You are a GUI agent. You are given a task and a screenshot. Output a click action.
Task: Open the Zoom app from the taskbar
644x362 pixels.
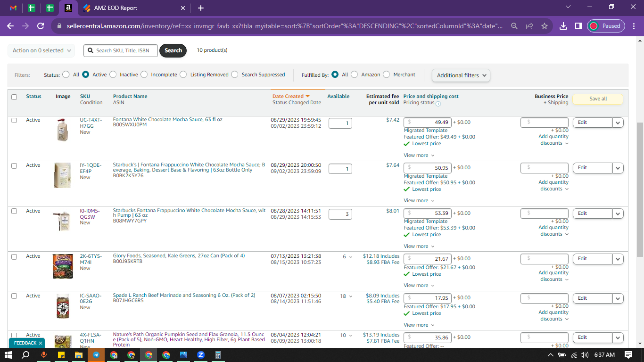coord(200,355)
